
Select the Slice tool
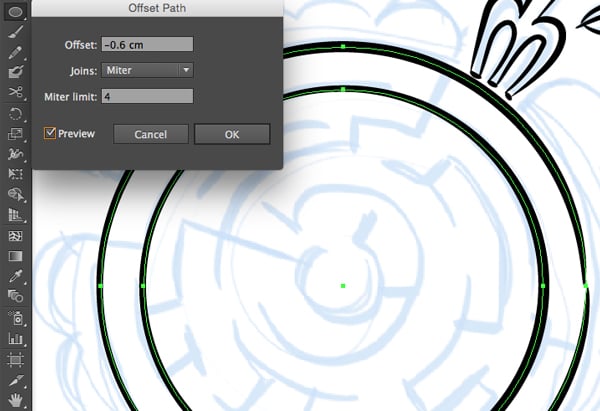15,380
